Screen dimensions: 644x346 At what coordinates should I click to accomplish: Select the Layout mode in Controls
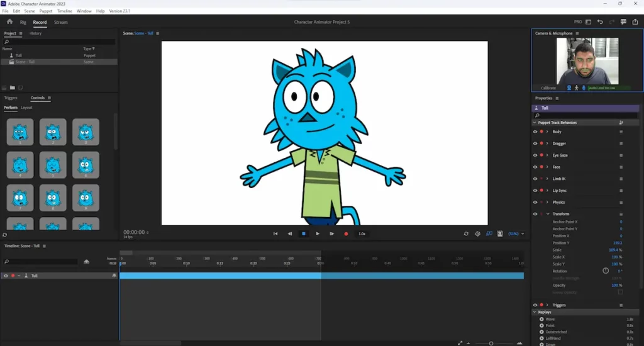26,108
